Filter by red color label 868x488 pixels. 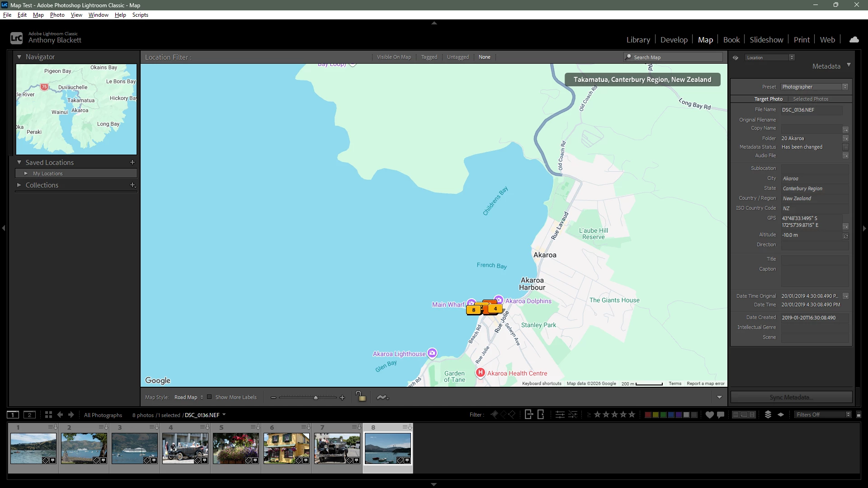pos(647,415)
